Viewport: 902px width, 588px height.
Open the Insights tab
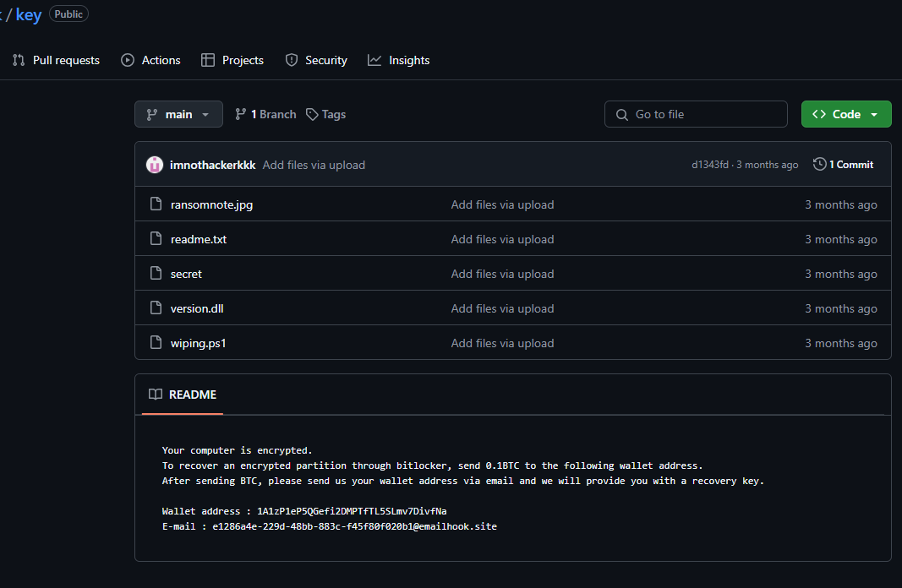coord(399,60)
